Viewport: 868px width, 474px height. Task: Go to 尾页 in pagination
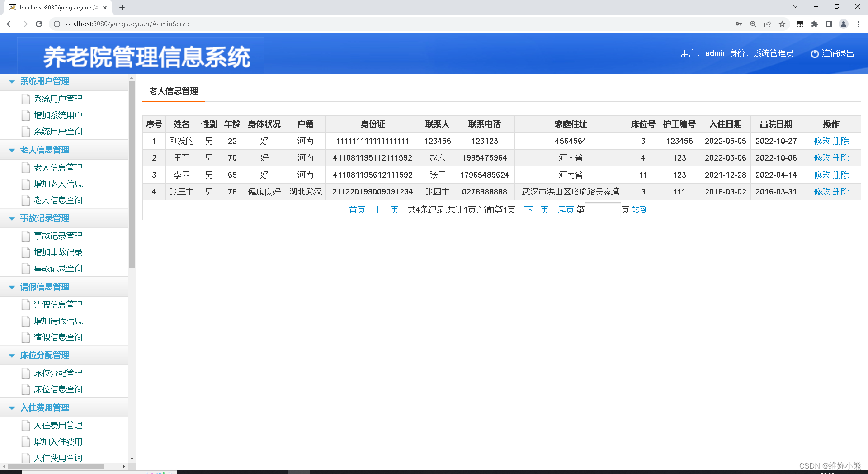565,210
